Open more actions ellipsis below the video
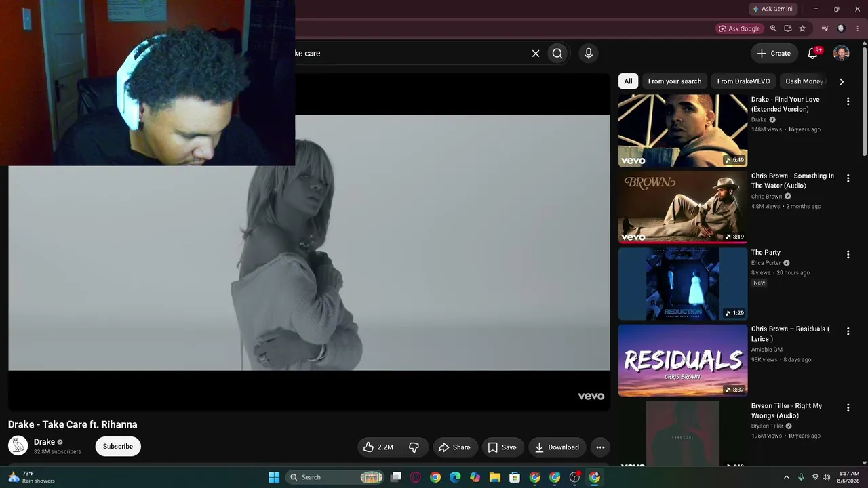This screenshot has width=868, height=488. click(600, 447)
